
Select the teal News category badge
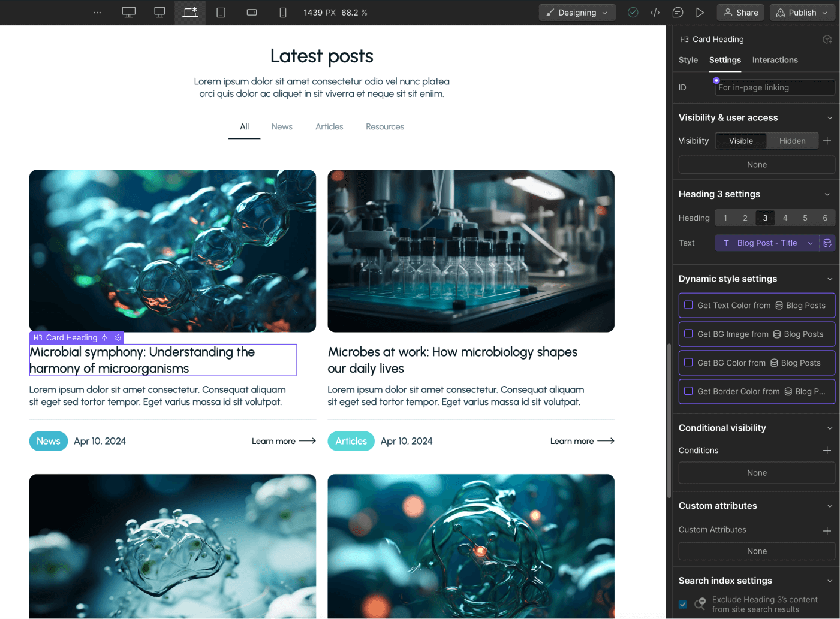[48, 441]
